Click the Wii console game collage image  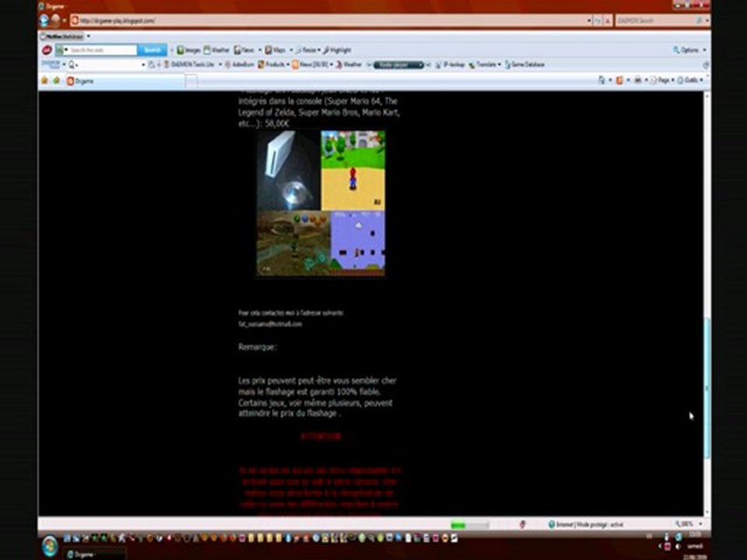tap(321, 203)
